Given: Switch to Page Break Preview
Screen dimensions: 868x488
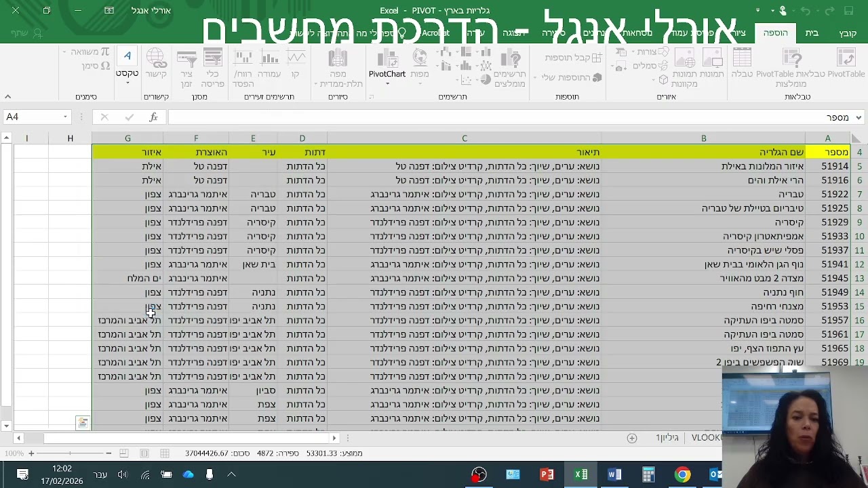Looking at the screenshot, I should (123, 453).
